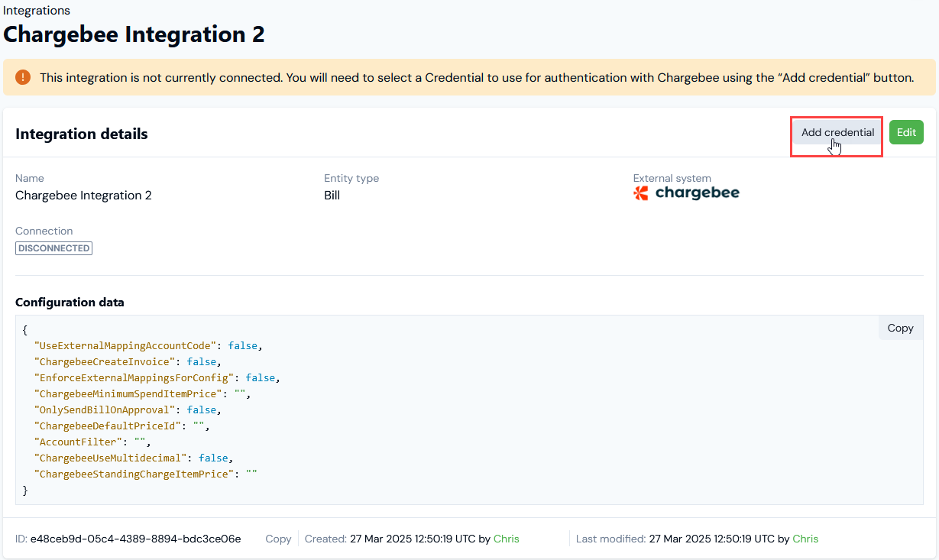
Task: Open Chris's profile next to Created
Action: tap(506, 539)
